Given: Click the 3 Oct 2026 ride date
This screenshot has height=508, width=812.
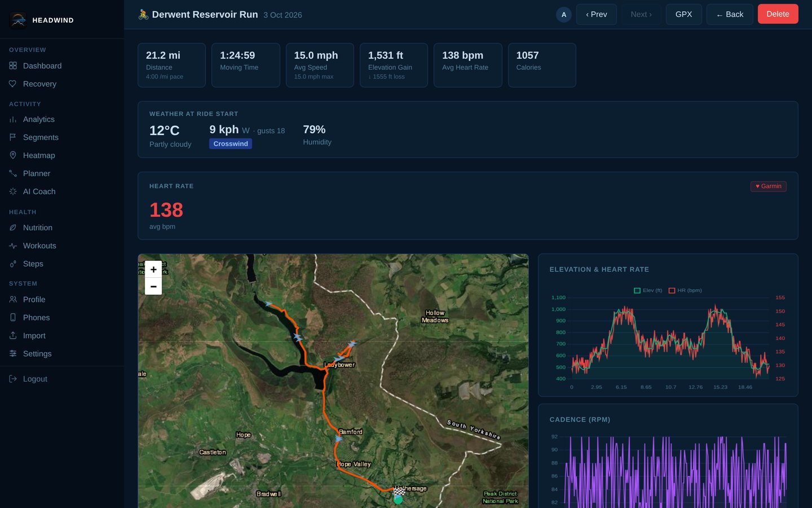Looking at the screenshot, I should point(283,15).
